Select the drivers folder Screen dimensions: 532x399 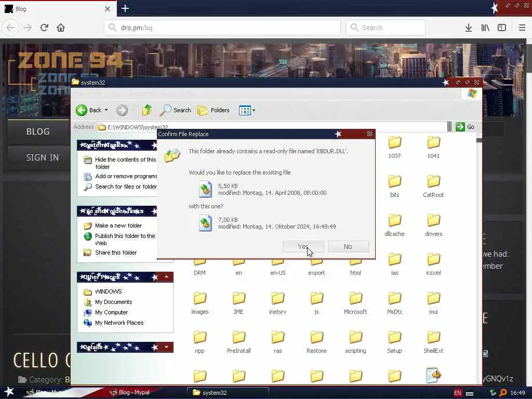[433, 225]
